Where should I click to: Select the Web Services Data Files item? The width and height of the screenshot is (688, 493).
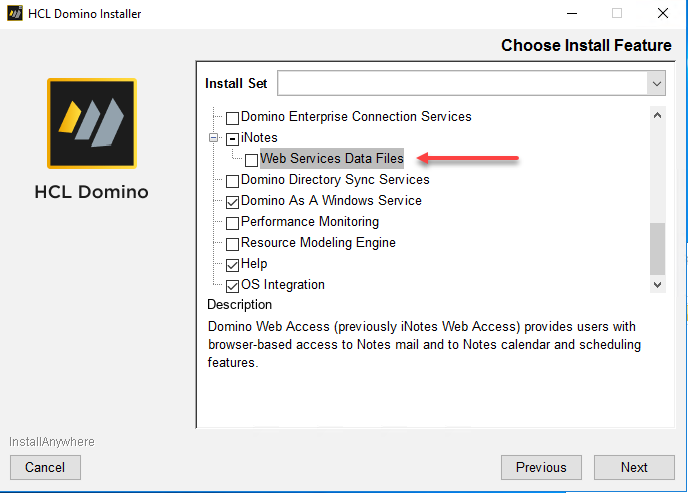tap(331, 158)
